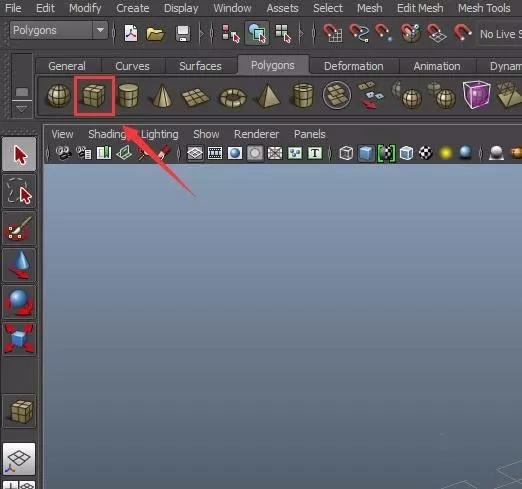Toggle Snap to grids magnet

[333, 33]
